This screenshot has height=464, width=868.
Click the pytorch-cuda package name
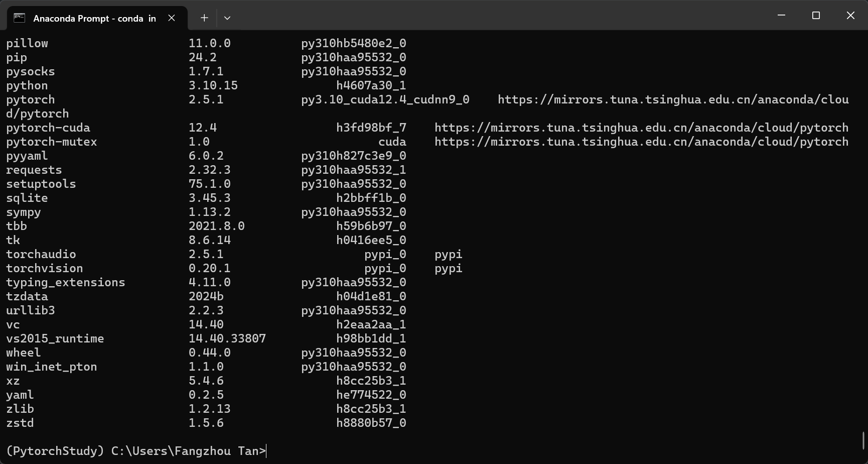48,128
